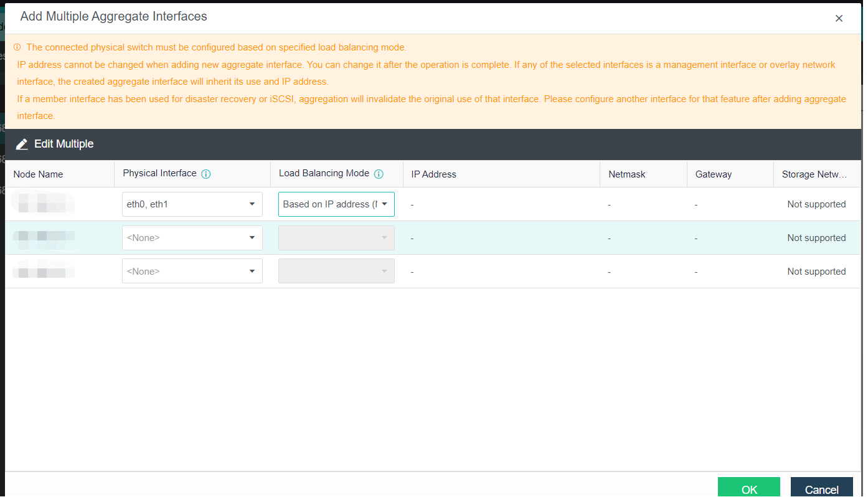The height and width of the screenshot is (497, 868).
Task: Open third row's physical interface dropdown
Action: coord(192,272)
